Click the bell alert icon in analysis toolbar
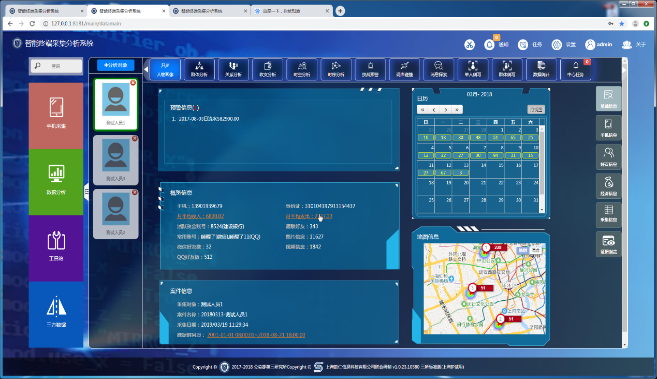 [370, 69]
